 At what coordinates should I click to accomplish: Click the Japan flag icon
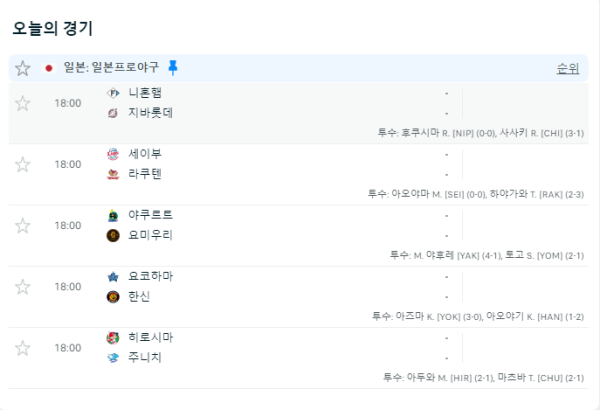49,68
